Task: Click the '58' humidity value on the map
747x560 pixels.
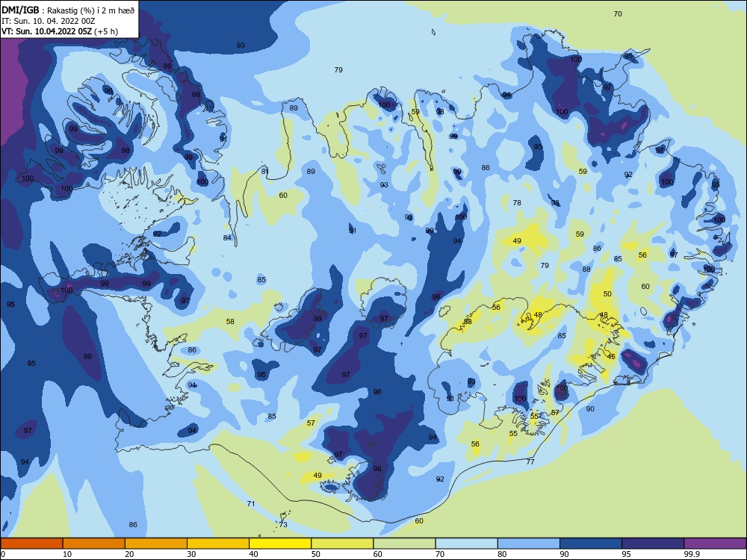Action: [230, 321]
